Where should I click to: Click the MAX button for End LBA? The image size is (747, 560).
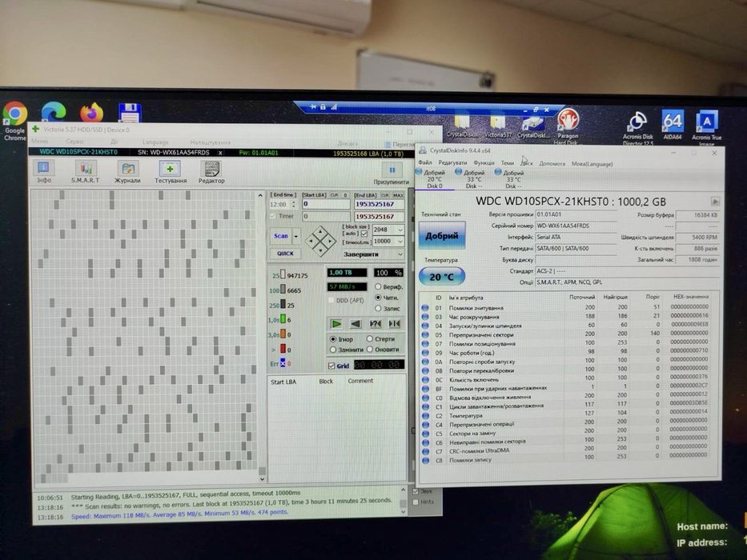(x=398, y=195)
